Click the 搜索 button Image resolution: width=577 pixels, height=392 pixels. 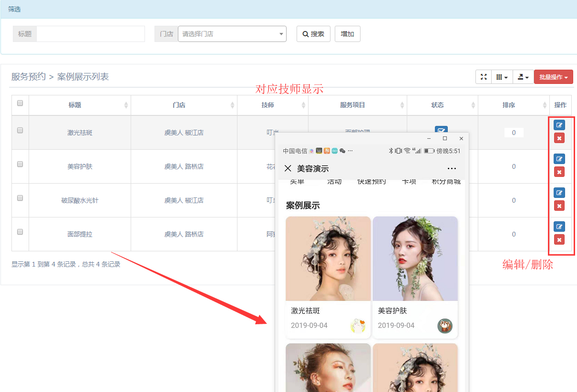[313, 34]
